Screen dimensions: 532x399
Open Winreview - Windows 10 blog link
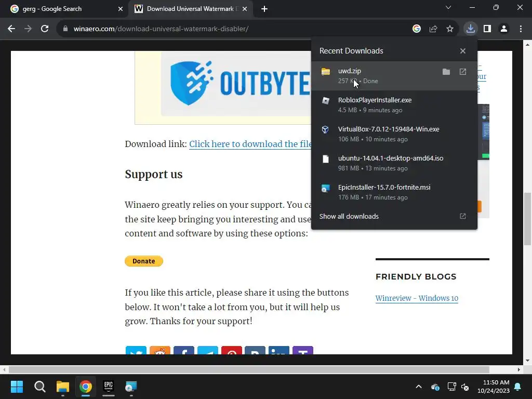pos(417,298)
